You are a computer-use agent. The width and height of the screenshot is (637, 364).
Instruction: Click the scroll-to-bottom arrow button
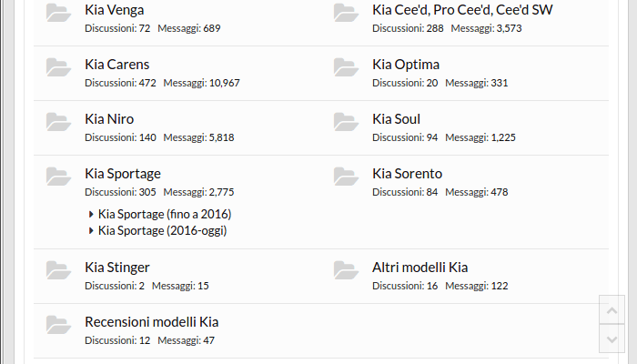pyautogui.click(x=612, y=339)
